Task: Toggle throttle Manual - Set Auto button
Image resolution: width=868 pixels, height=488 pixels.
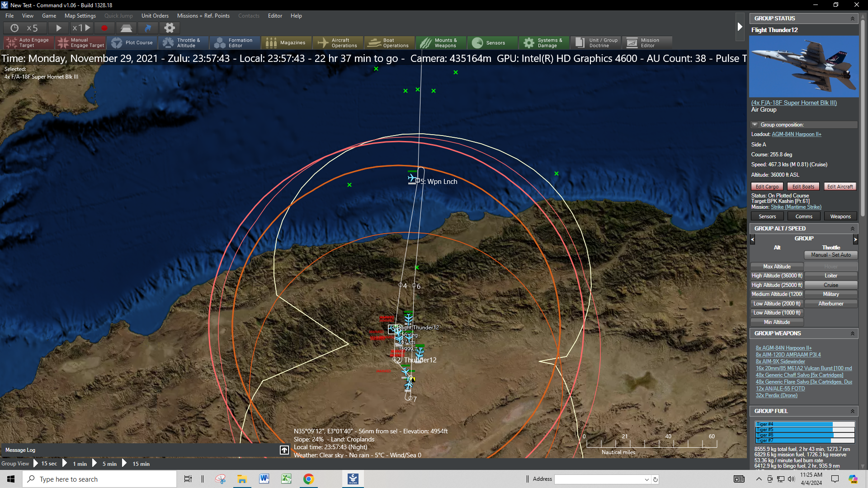Action: (x=831, y=255)
